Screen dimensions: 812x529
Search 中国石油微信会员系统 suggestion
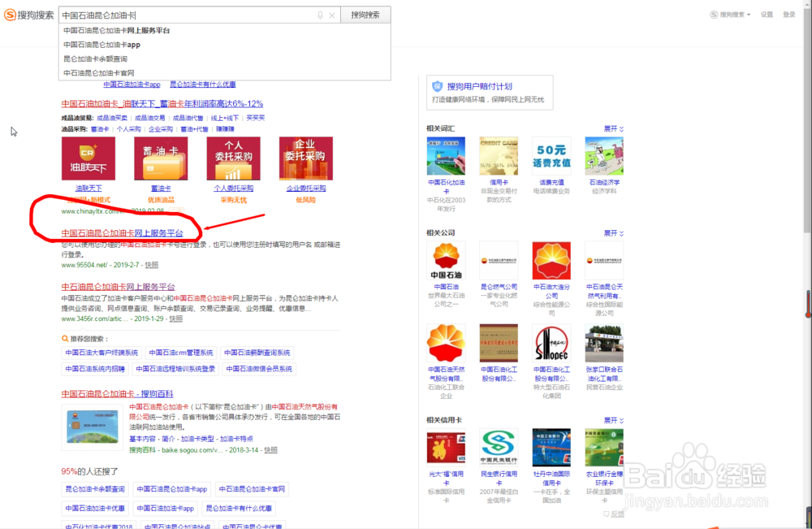click(259, 369)
